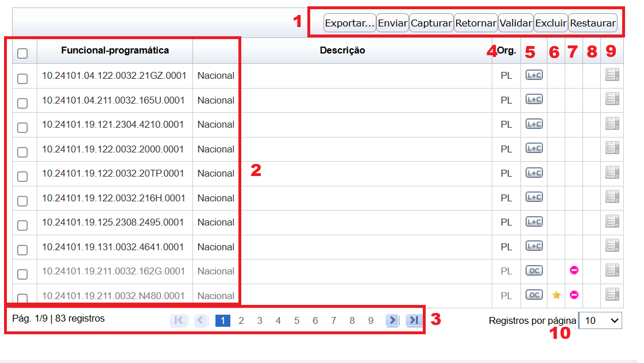Screen dimensions: 644x363
Task: Click L+C icon in row 10.24101.04.122.0032.21GZ.0001
Action: pos(534,75)
